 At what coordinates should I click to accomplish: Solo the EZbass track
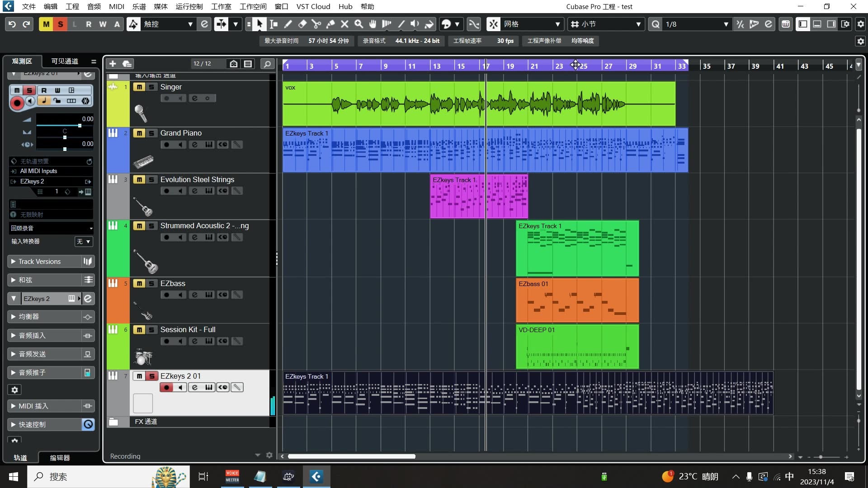pyautogui.click(x=151, y=284)
